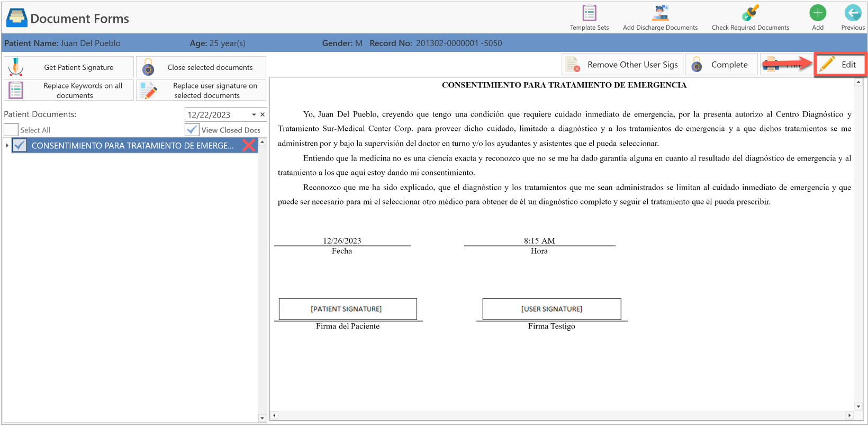This screenshot has height=426, width=868.
Task: Click Remove Other User Sigs button
Action: click(622, 65)
